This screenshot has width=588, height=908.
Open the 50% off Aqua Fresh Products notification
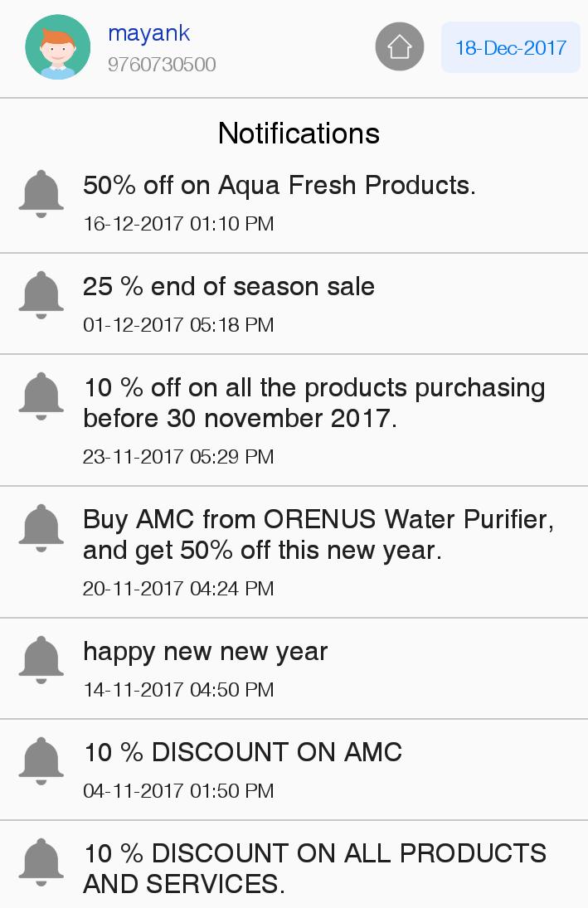[294, 202]
